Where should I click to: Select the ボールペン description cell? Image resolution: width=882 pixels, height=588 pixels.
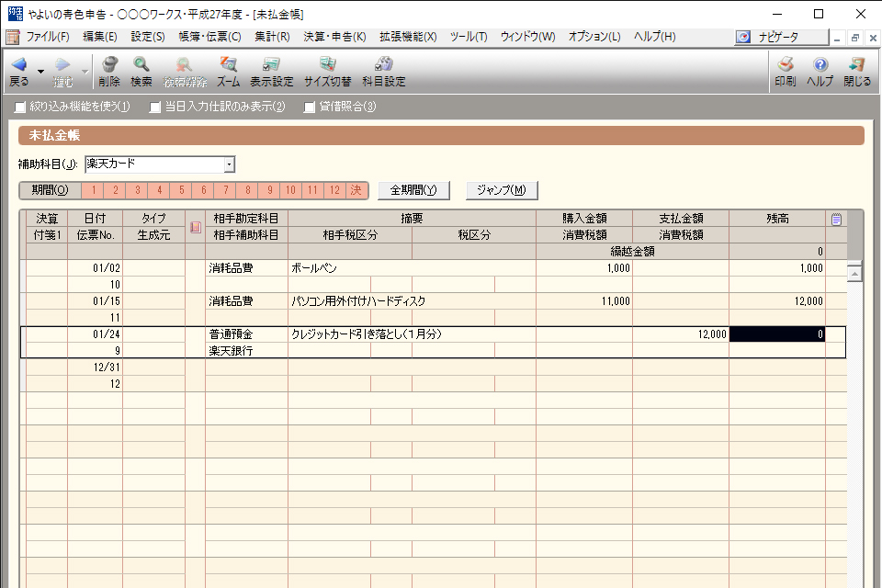(412, 268)
